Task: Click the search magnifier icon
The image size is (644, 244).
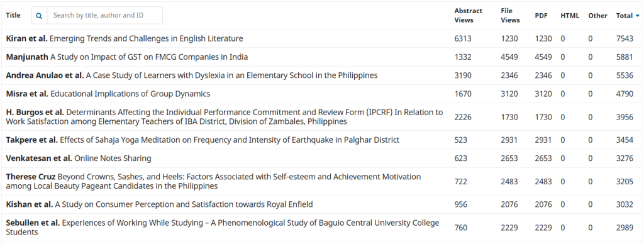Action: click(39, 16)
